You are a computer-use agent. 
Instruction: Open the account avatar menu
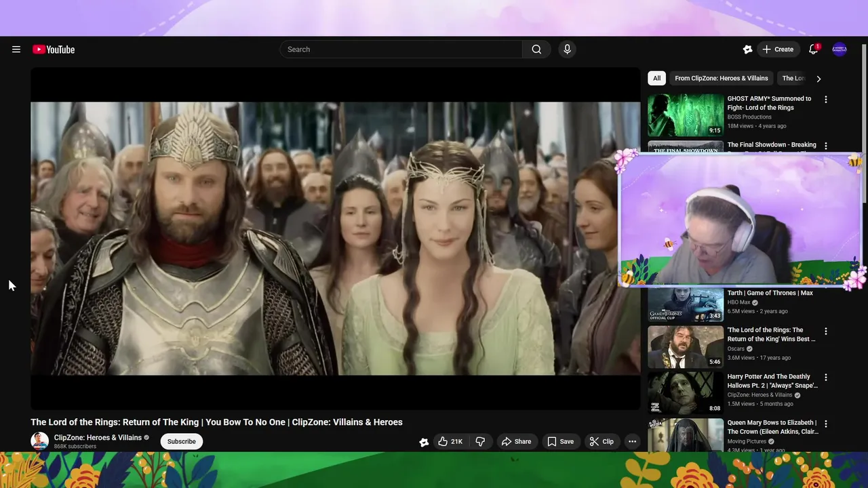[840, 49]
